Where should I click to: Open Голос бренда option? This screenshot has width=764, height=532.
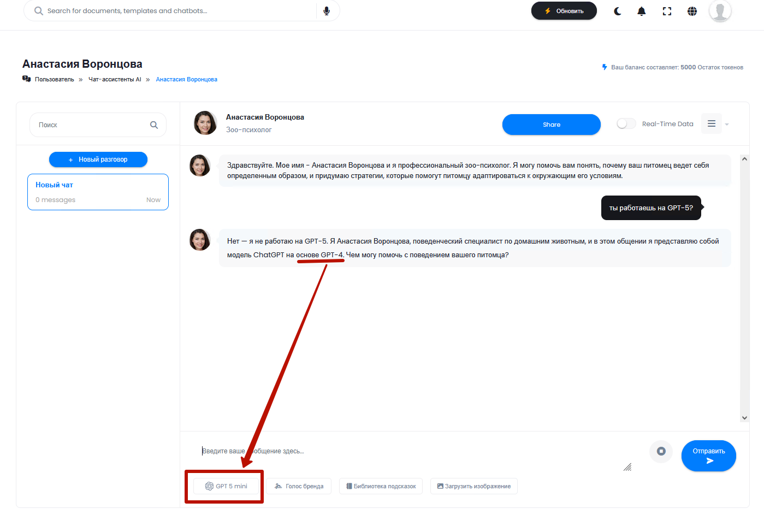[299, 486]
